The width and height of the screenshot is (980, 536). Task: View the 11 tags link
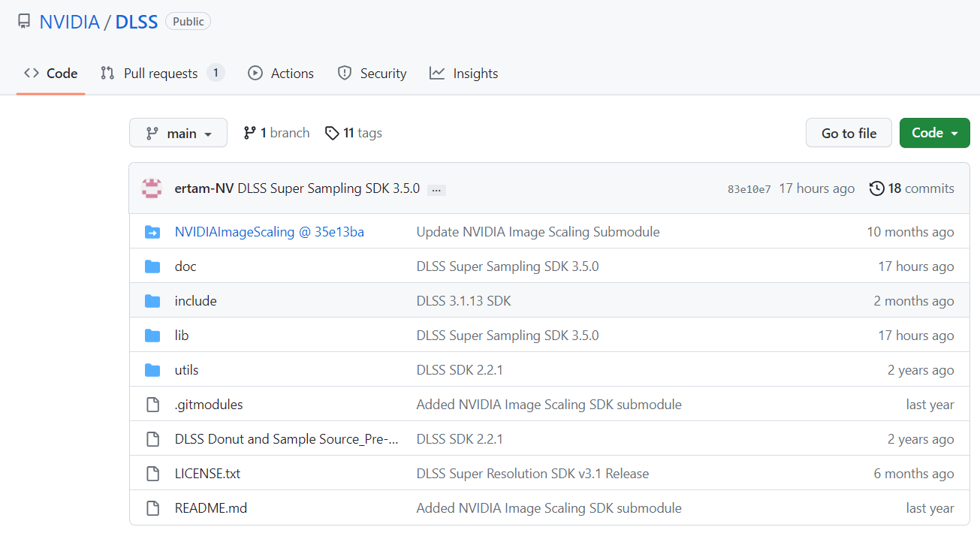click(354, 133)
